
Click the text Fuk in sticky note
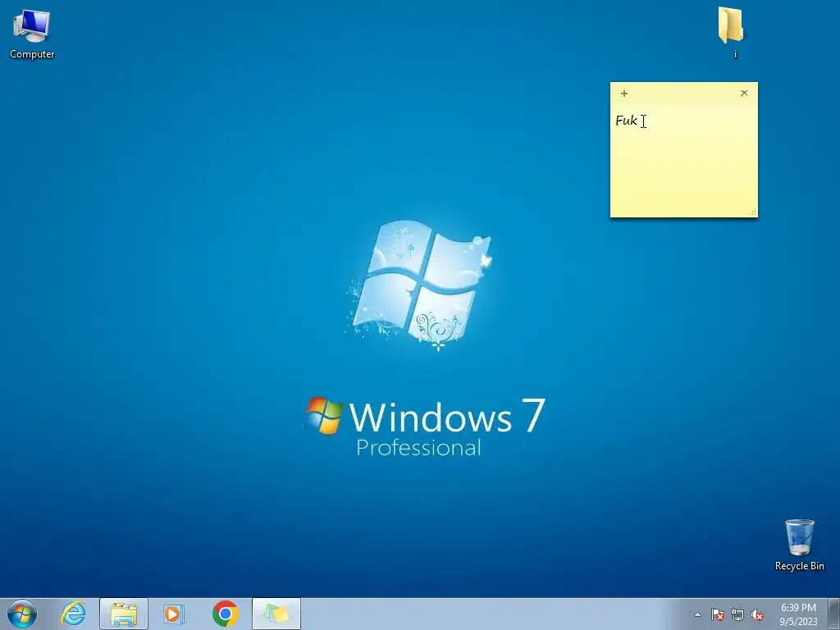(626, 121)
